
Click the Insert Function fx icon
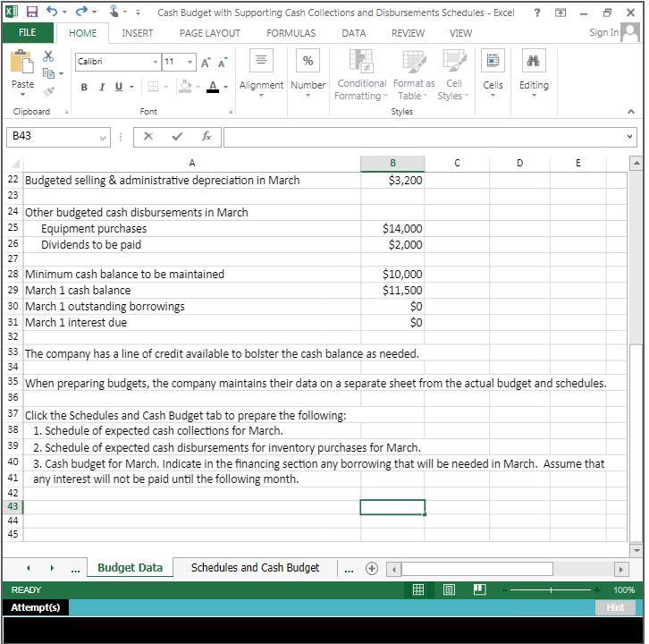(206, 136)
